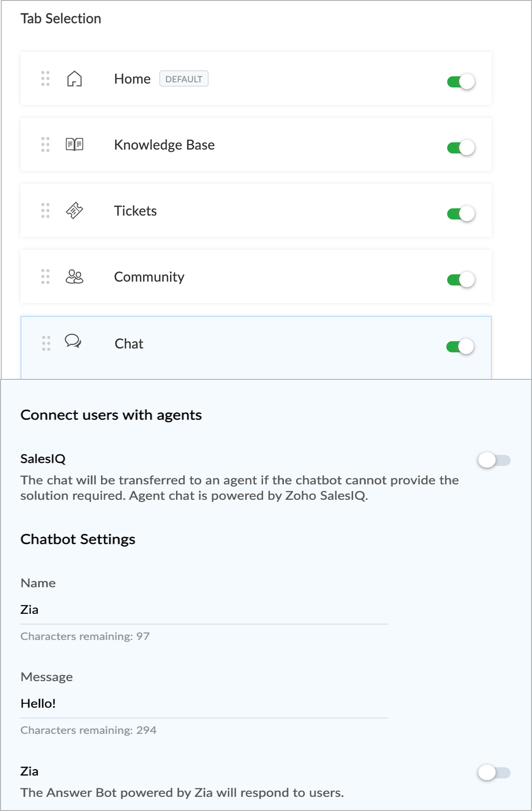The width and height of the screenshot is (532, 811).
Task: Select the Chat tab row label
Action: 129,344
